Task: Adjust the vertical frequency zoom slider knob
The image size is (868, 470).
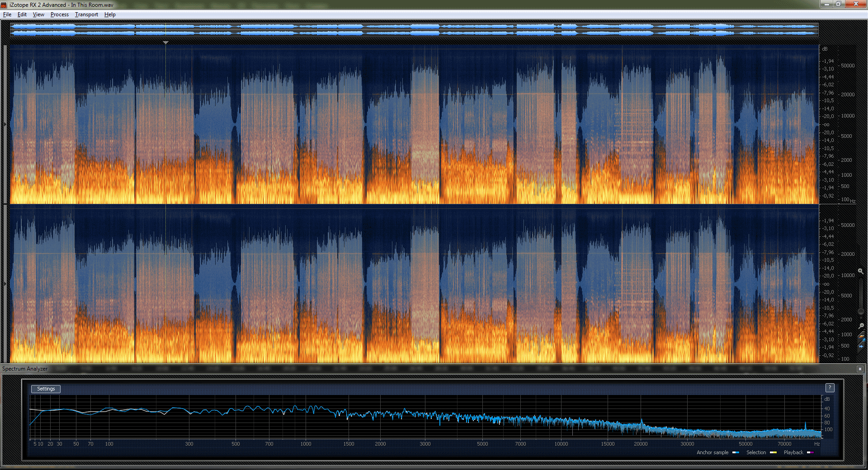Action: coord(861,311)
